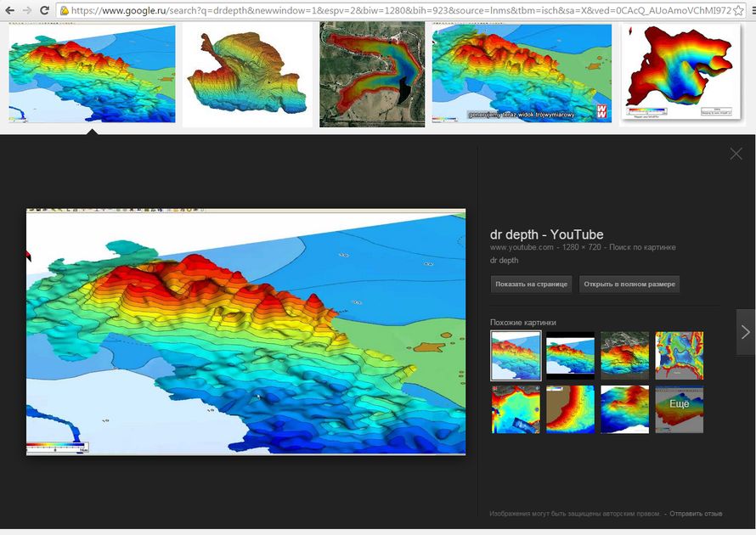Open the large depth map preview image
Image resolution: width=756 pixels, height=535 pixels.
[x=245, y=331]
